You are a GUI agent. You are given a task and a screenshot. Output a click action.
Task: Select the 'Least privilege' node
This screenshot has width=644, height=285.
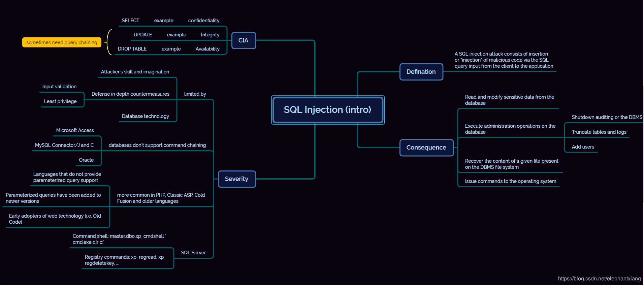(x=60, y=101)
